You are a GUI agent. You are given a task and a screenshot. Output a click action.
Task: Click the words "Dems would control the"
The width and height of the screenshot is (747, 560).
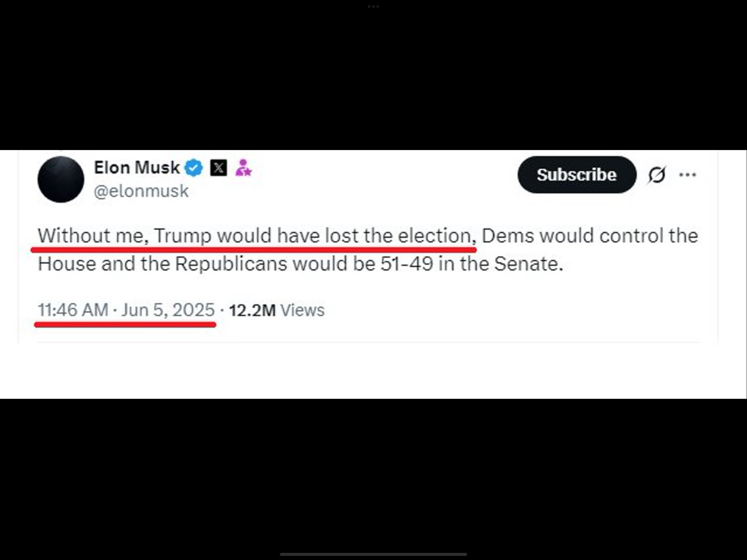pyautogui.click(x=589, y=236)
